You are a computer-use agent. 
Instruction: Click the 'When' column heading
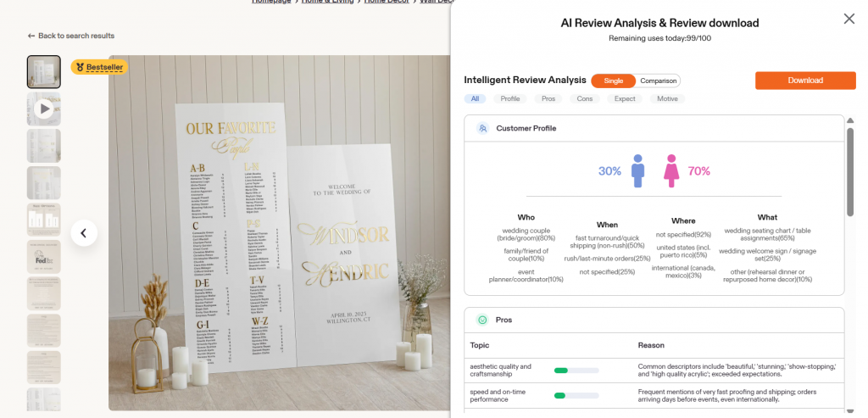pyautogui.click(x=607, y=225)
